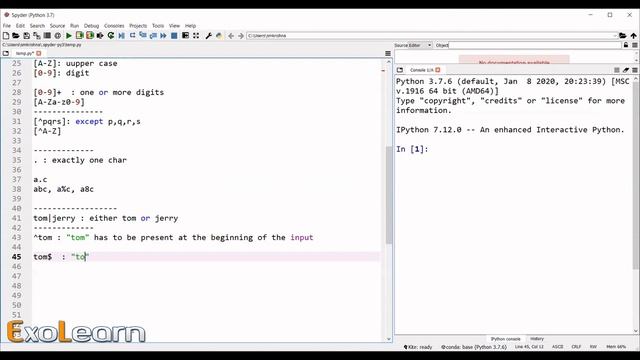This screenshot has width=640, height=360.
Task: Stop debugging with blue square
Action: pos(174,36)
